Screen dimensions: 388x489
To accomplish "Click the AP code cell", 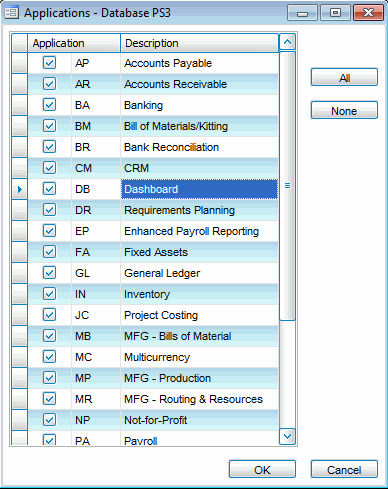I will tap(96, 63).
